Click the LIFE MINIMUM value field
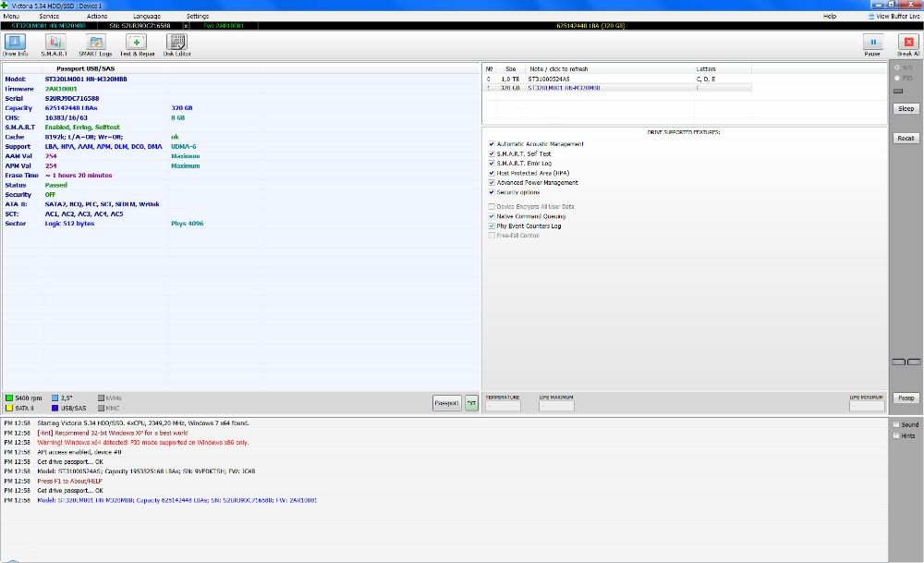Viewport: 924px width, 563px height. (867, 406)
